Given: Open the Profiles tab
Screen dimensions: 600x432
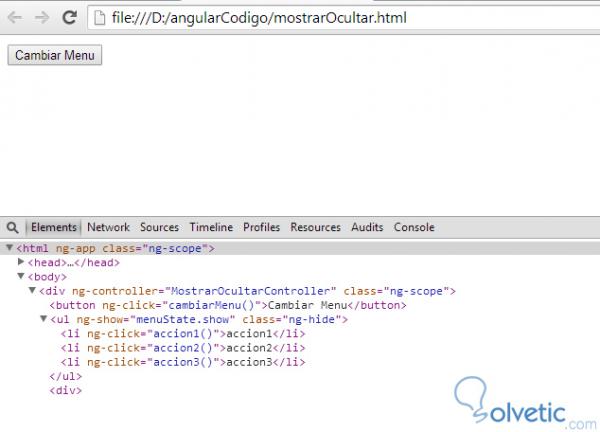Looking at the screenshot, I should pyautogui.click(x=262, y=227).
